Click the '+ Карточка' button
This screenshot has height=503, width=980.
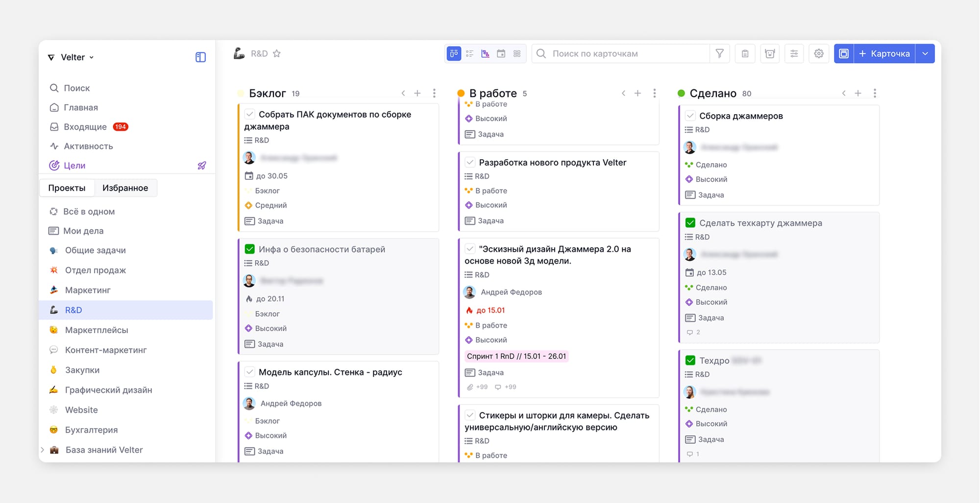(x=884, y=53)
